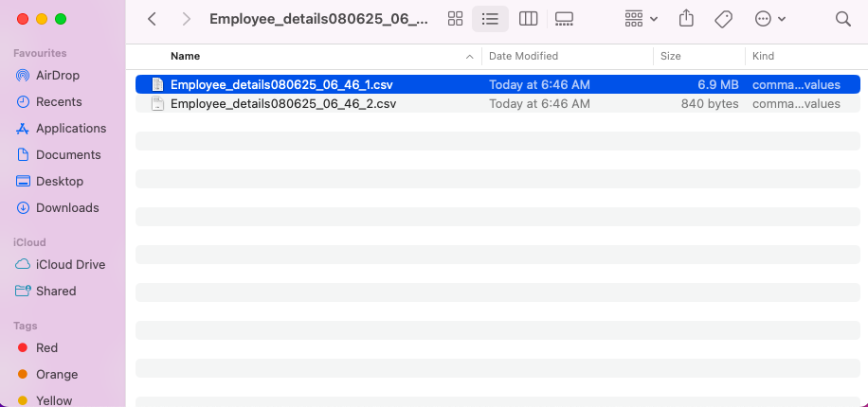This screenshot has height=407, width=868.
Task: Open the More actions ellipsis menu
Action: [770, 19]
